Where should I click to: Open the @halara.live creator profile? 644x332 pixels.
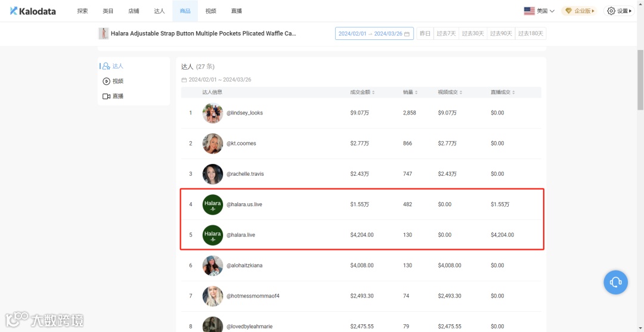(241, 235)
